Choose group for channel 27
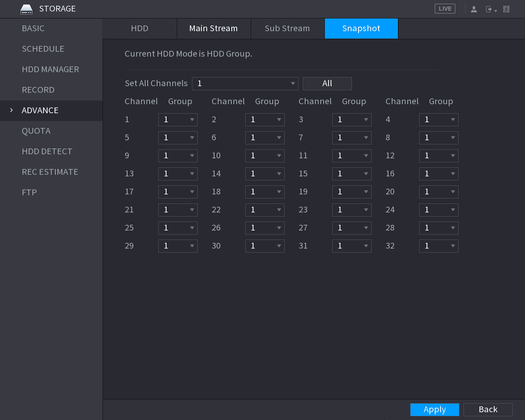Viewport: 525px width, 420px height. (x=352, y=228)
